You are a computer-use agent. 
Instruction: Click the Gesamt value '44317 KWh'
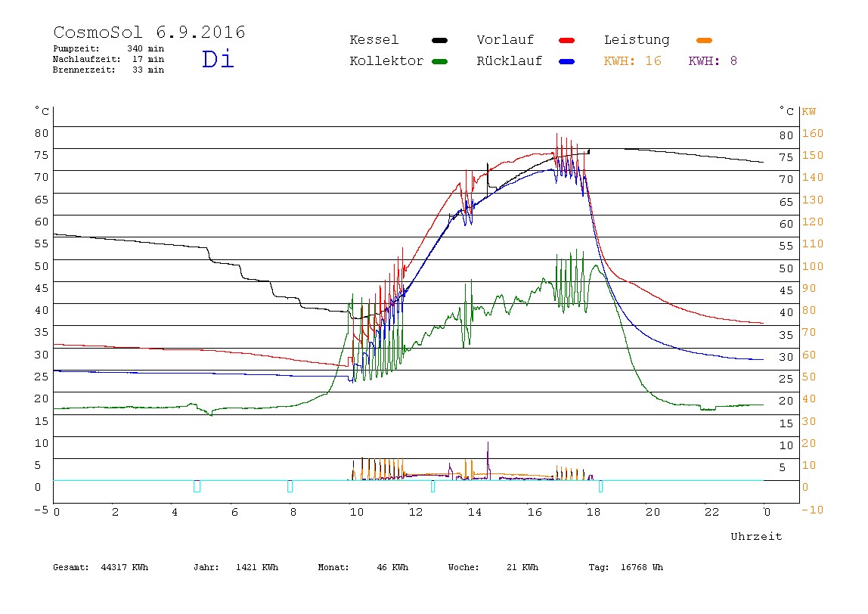click(125, 567)
